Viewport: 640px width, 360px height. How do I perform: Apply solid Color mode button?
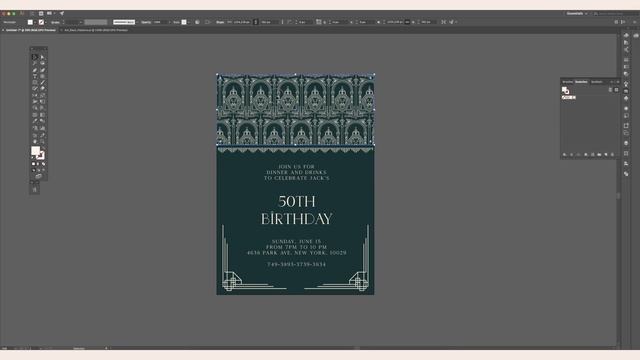33,164
